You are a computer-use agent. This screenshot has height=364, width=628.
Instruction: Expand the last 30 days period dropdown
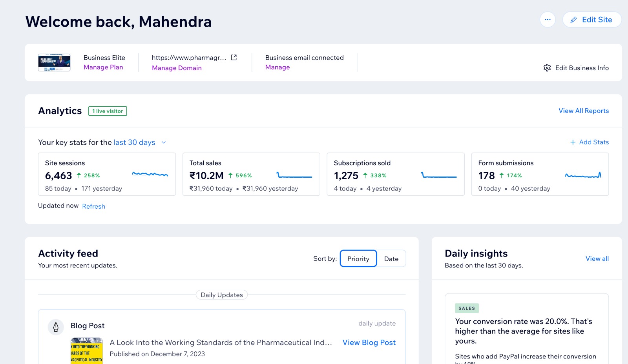[164, 142]
